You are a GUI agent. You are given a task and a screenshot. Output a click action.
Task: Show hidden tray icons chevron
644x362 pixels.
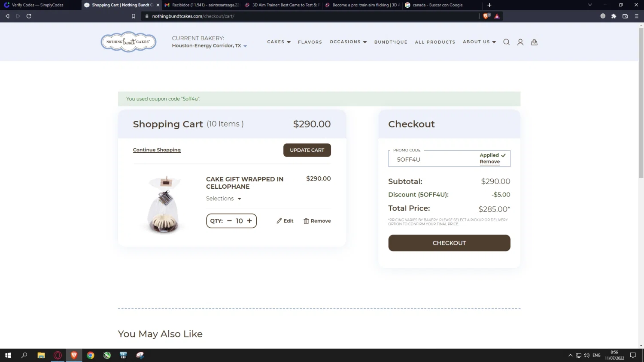tap(571, 355)
